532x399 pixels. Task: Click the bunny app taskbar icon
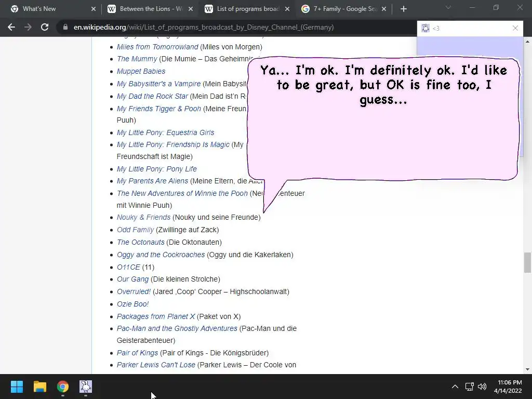(86, 387)
